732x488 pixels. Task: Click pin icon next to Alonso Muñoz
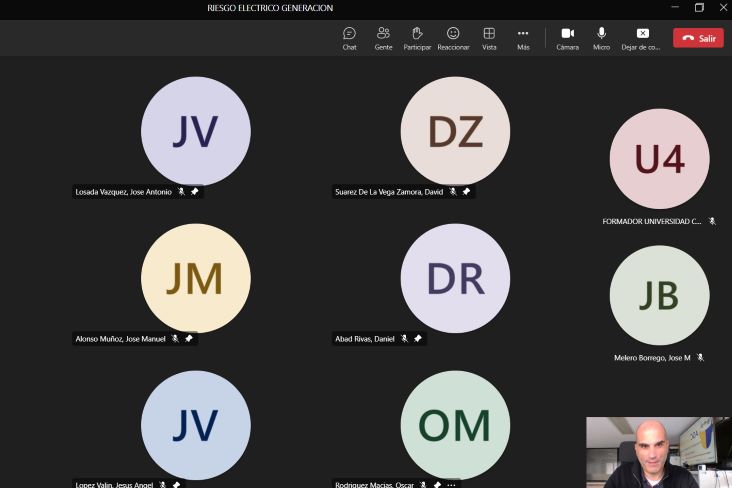189,339
